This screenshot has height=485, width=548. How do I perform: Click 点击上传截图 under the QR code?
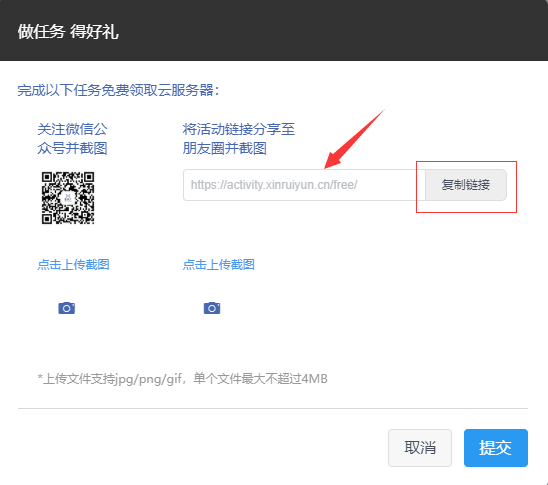pos(73,265)
